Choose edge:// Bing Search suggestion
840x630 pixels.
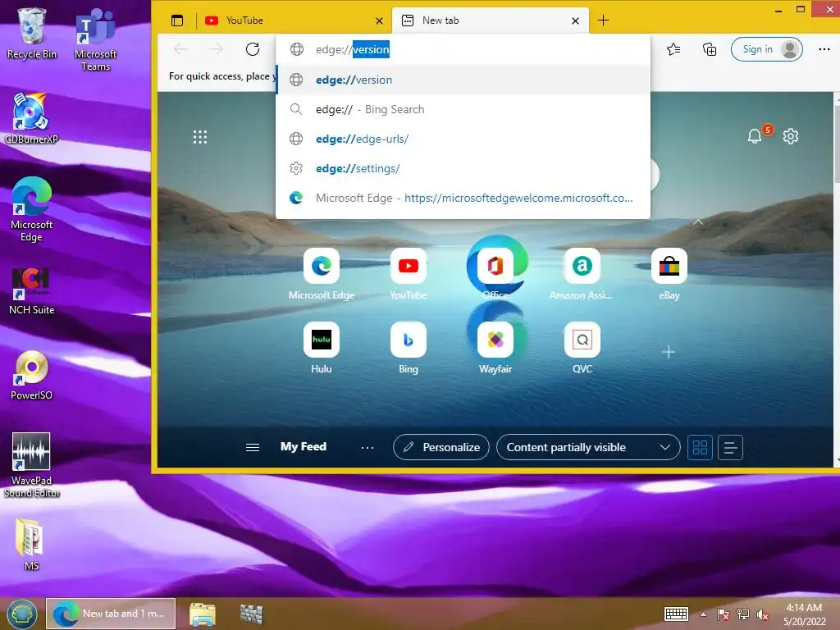[x=463, y=109]
